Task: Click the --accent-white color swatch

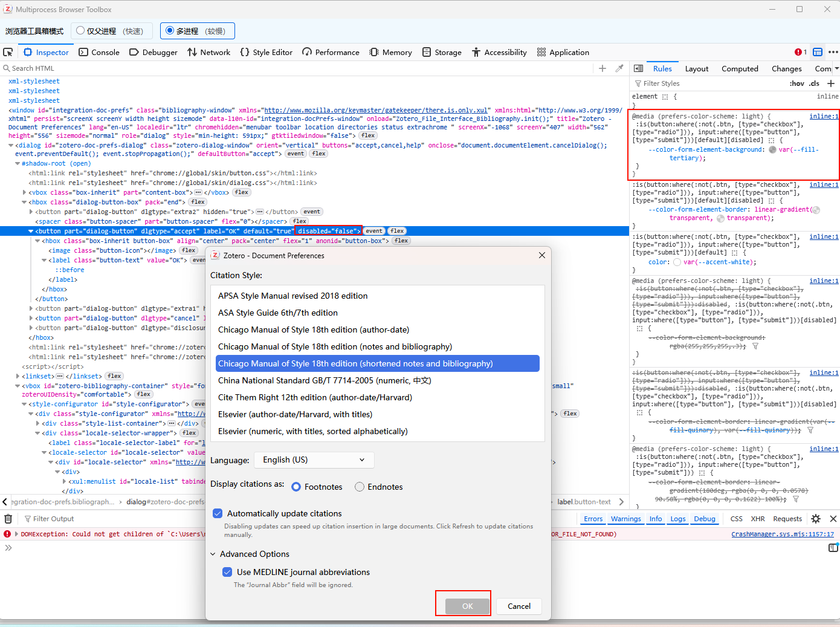Action: pyautogui.click(x=677, y=262)
